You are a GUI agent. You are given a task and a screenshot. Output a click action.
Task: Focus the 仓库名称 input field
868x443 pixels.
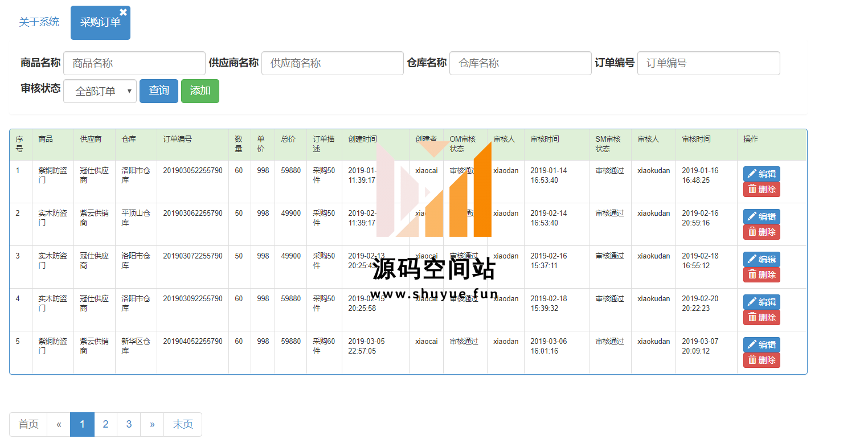tap(520, 63)
